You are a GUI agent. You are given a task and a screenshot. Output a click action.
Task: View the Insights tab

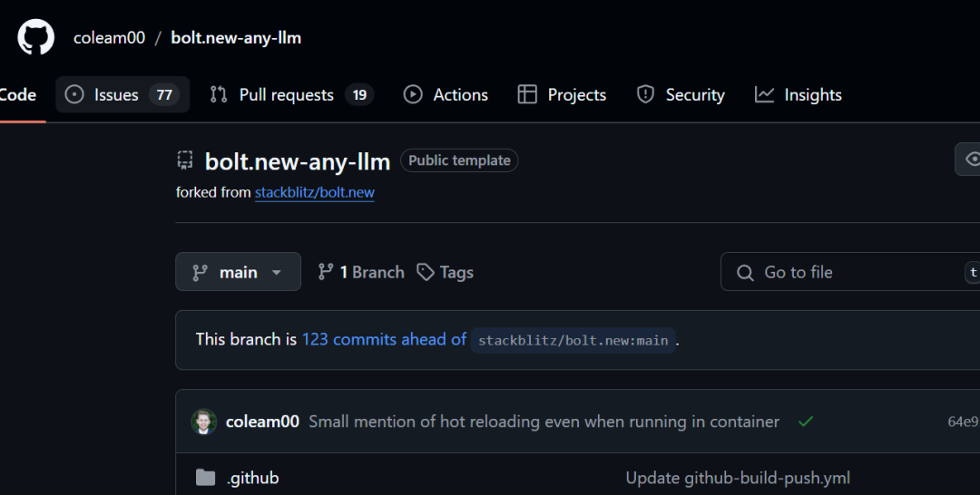[799, 95]
